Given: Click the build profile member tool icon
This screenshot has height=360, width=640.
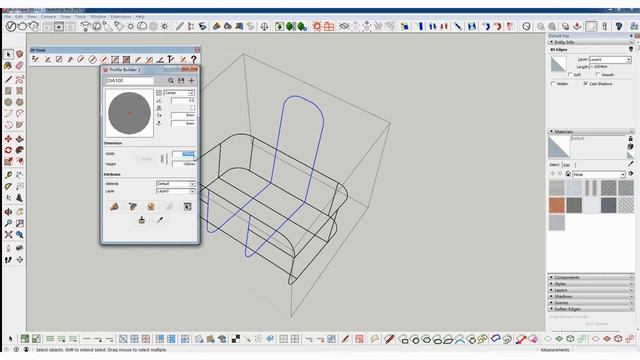Looking at the screenshot, I should [x=114, y=207].
